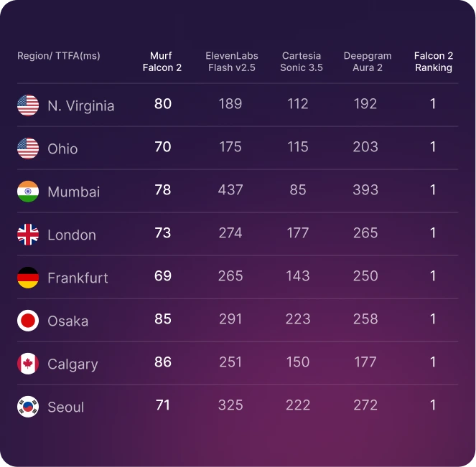Click the US flag beside Ohio
The height and width of the screenshot is (467, 476).
(28, 148)
